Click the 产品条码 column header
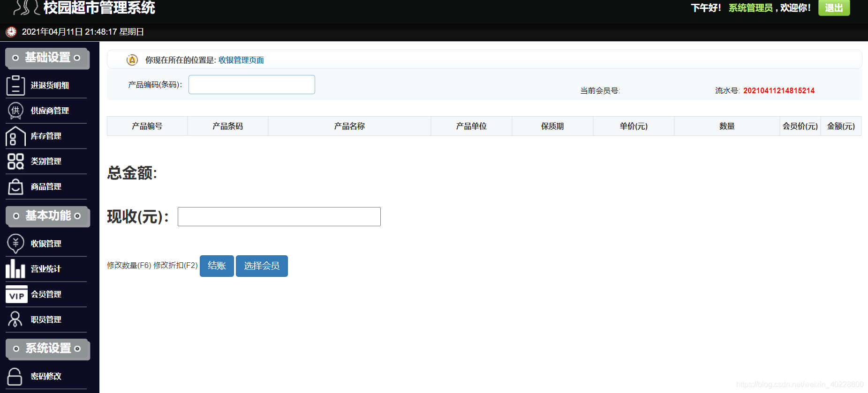 click(x=228, y=126)
